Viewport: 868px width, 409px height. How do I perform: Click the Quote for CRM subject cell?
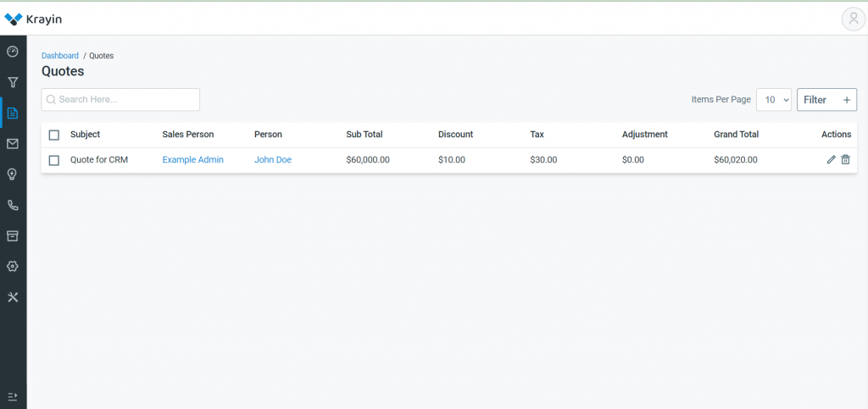coord(99,160)
